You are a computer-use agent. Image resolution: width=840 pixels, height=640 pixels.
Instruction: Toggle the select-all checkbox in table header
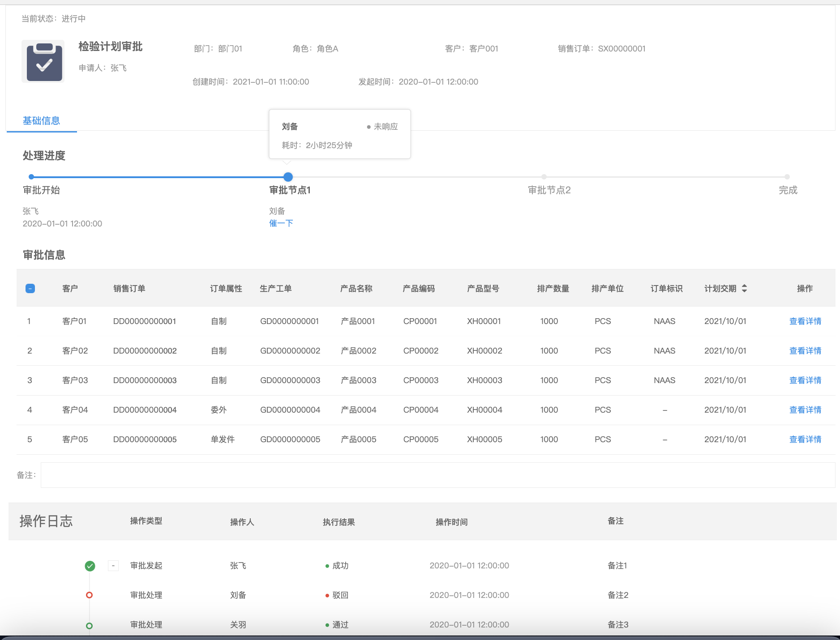30,288
